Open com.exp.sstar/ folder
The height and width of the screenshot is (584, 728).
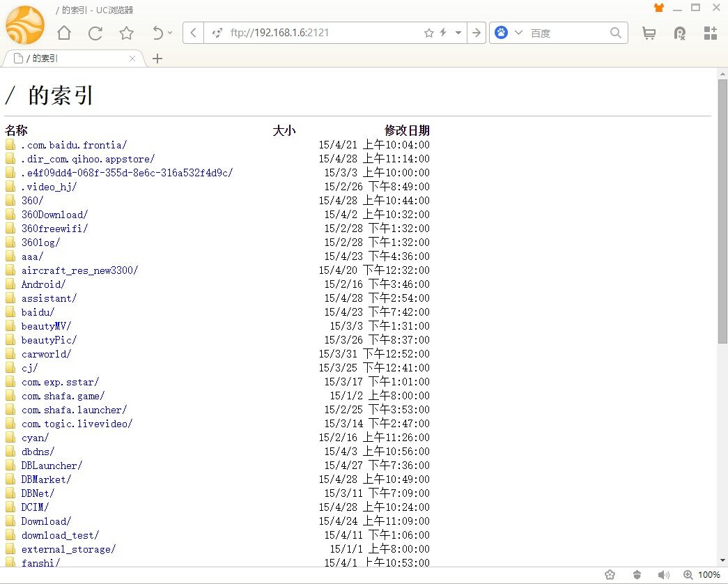pyautogui.click(x=60, y=382)
